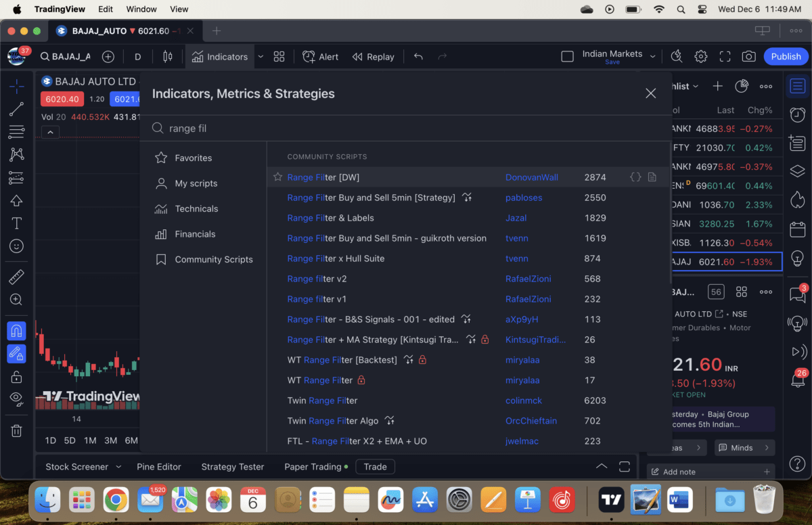Toggle Magnet mode in left toolbar

16,331
